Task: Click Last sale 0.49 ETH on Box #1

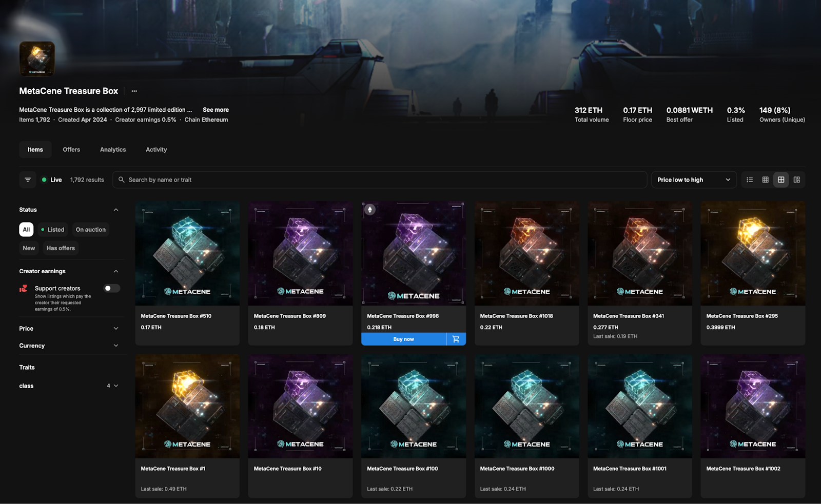Action: click(164, 489)
